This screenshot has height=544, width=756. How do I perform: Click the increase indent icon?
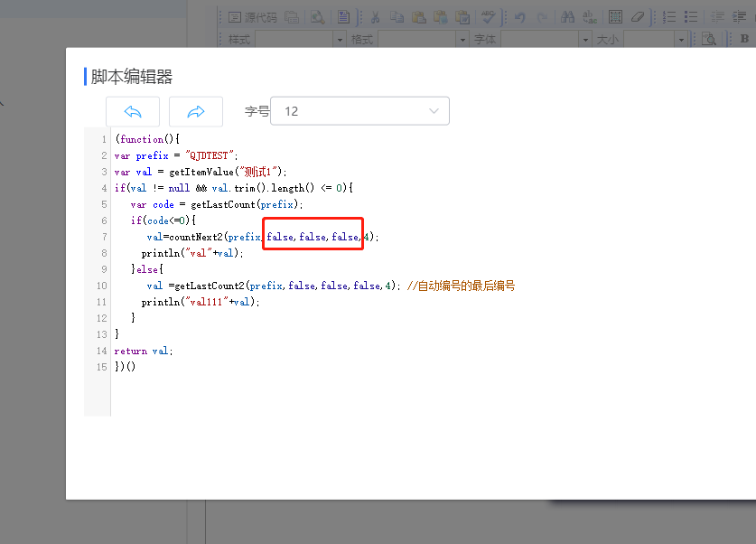tap(739, 17)
